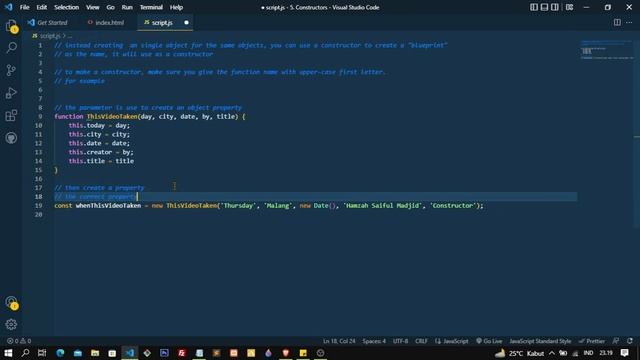Click 'this.creator' on line 13
The height and width of the screenshot is (360, 640).
(90, 152)
